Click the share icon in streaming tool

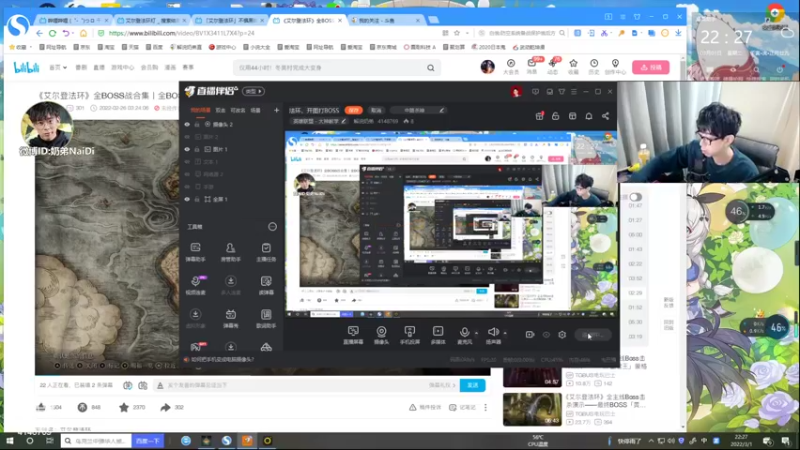point(606,116)
